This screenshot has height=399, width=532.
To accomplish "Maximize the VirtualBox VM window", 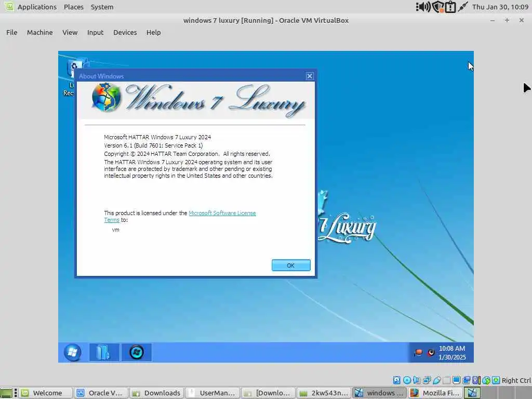I will point(507,20).
